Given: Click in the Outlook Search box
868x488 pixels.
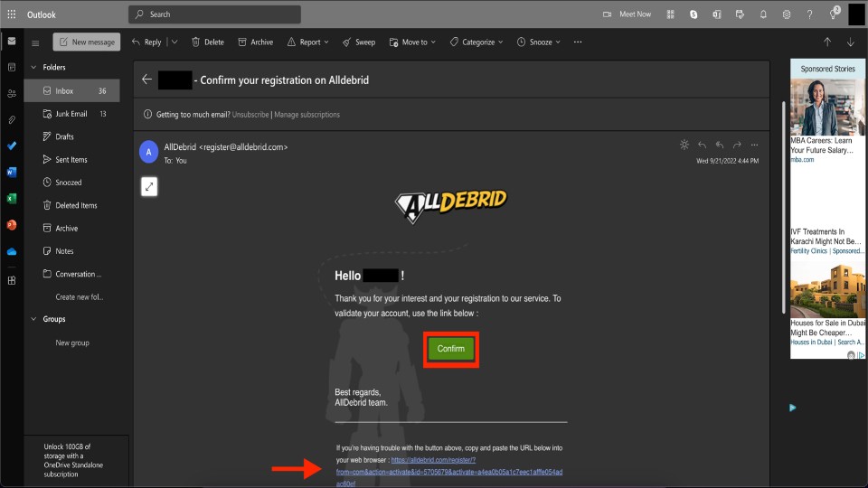Looking at the screenshot, I should pos(215,14).
